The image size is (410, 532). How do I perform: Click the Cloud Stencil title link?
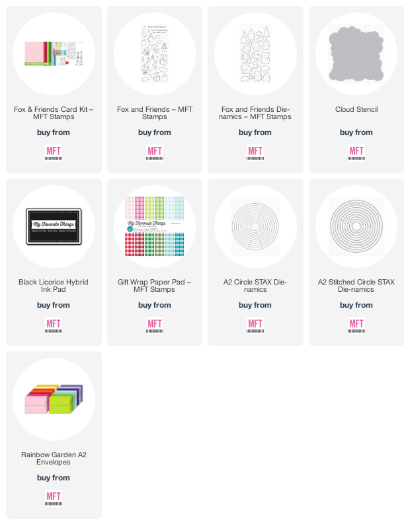tap(356, 109)
